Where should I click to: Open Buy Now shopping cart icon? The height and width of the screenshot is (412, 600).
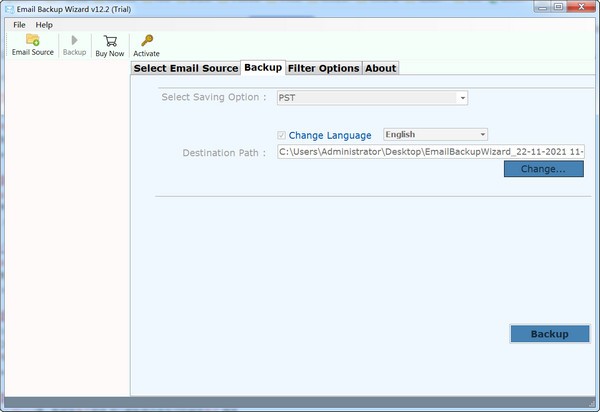point(109,41)
